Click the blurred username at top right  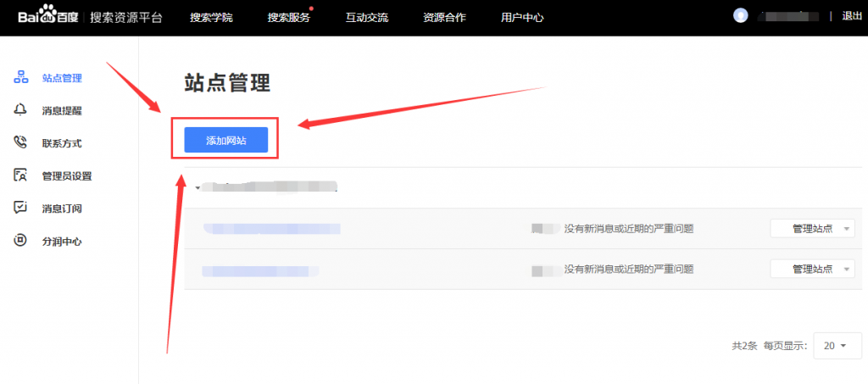[790, 16]
